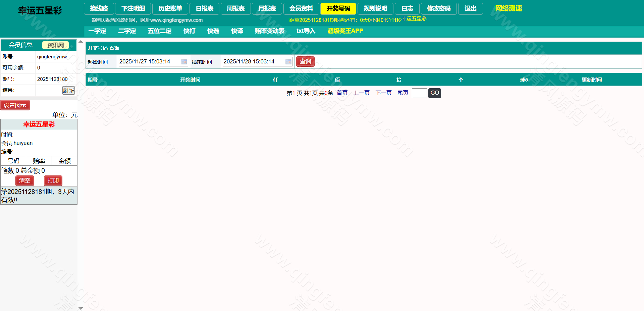This screenshot has height=311, width=644.
Task: Open 会员资料 member profile
Action: pos(302,9)
